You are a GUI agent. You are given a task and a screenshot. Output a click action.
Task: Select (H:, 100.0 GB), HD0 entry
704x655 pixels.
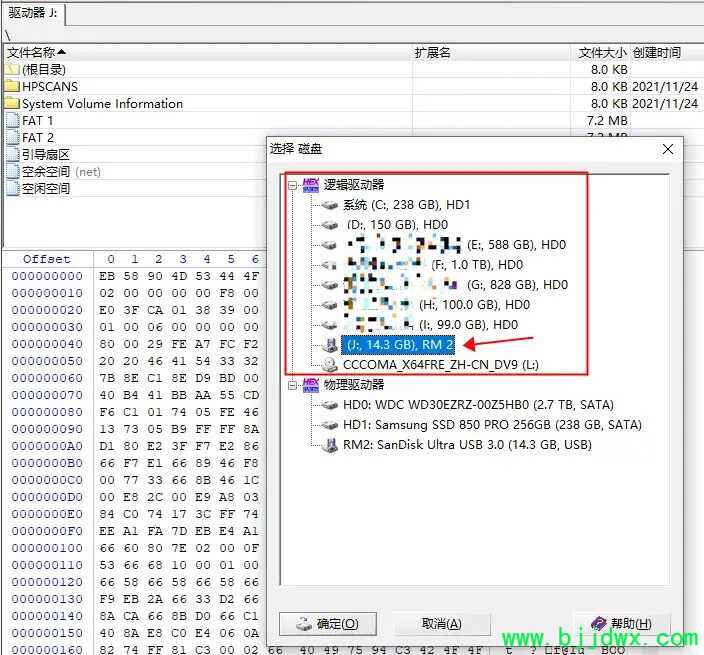point(474,305)
